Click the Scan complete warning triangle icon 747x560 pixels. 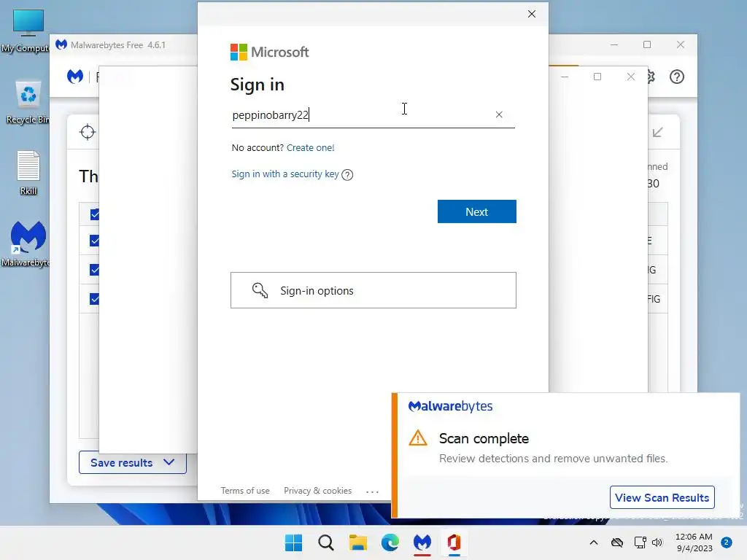click(x=418, y=438)
